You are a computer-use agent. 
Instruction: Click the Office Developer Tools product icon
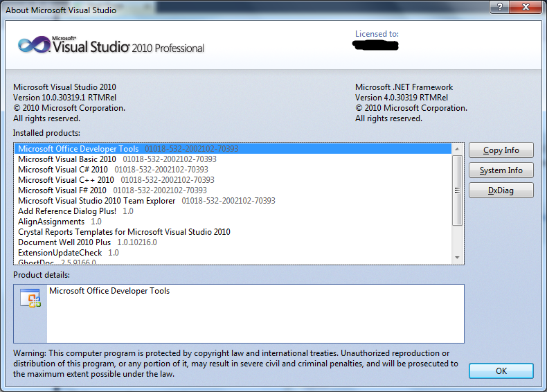[x=30, y=298]
